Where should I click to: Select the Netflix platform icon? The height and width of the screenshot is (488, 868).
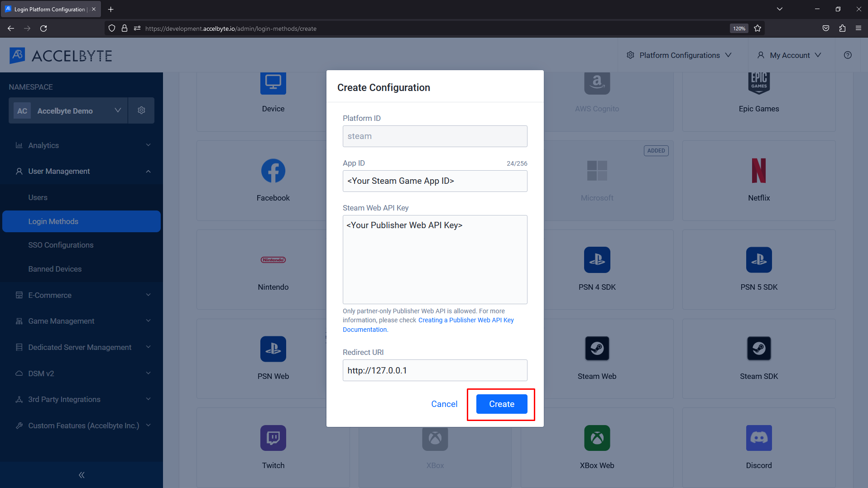pos(759,171)
